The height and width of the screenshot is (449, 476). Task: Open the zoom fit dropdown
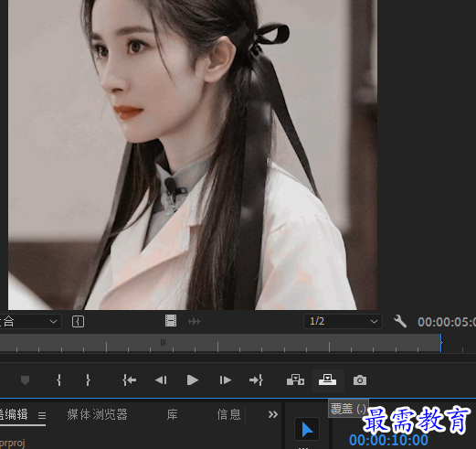(x=30, y=321)
